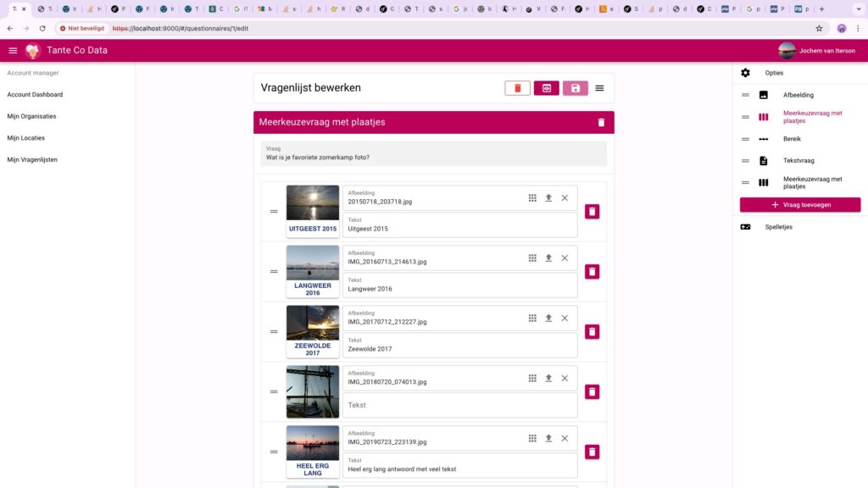The image size is (868, 488).
Task: Toggle the hamburger navigation menu in top bar
Action: [x=13, y=51]
